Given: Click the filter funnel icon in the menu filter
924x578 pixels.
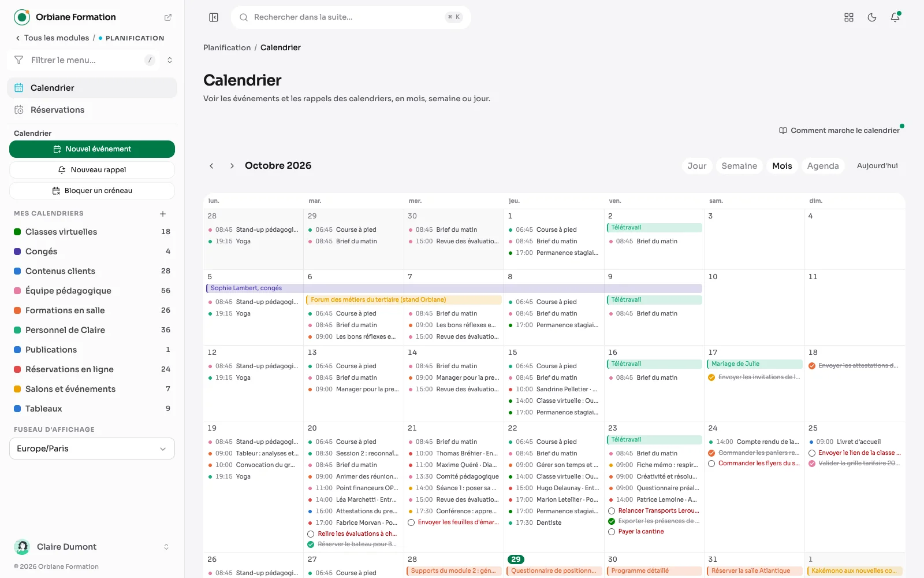Looking at the screenshot, I should (19, 60).
